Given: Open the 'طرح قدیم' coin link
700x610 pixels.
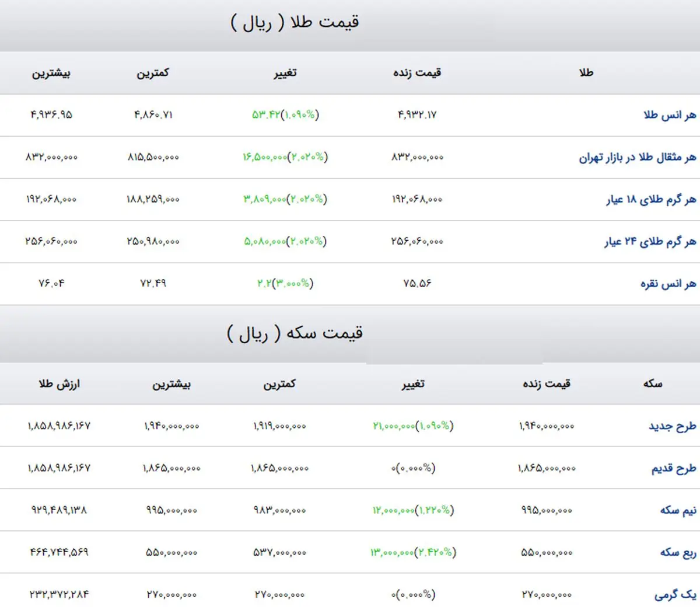Looking at the screenshot, I should [673, 468].
